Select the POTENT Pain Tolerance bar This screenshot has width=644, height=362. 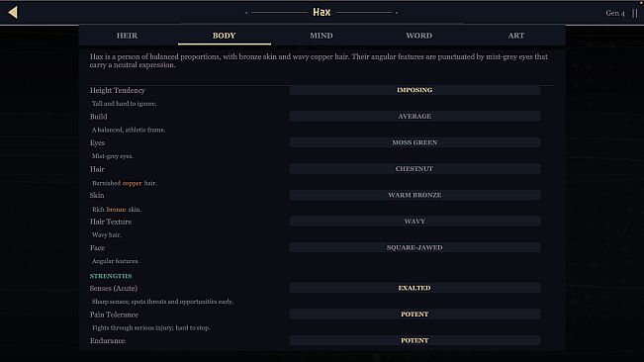click(x=414, y=314)
